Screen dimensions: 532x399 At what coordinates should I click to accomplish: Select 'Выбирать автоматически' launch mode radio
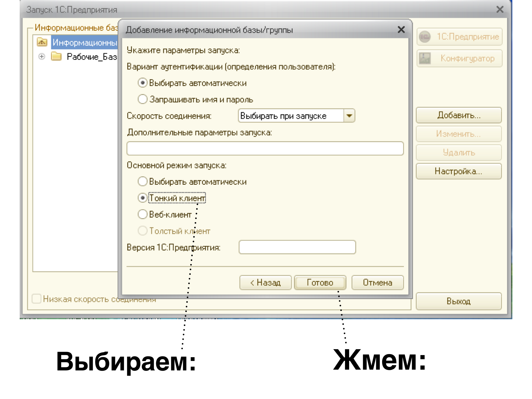pos(143,181)
